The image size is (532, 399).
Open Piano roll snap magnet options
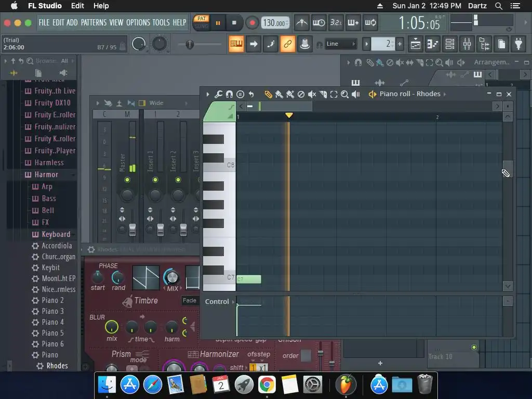[x=229, y=95]
